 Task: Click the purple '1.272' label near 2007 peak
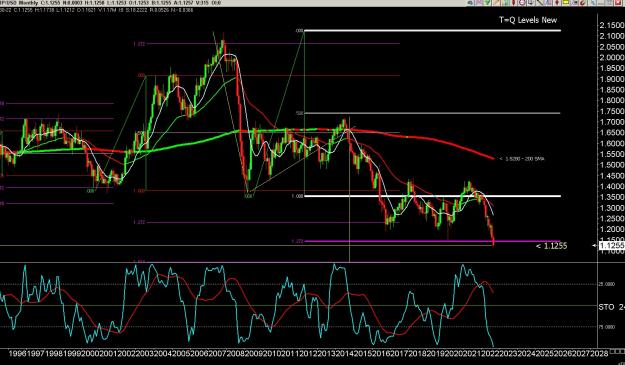[x=139, y=43]
